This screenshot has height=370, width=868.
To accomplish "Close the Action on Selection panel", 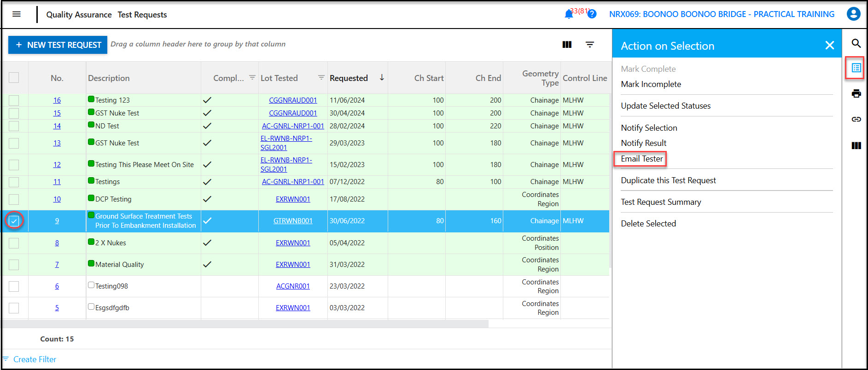I will [x=830, y=45].
